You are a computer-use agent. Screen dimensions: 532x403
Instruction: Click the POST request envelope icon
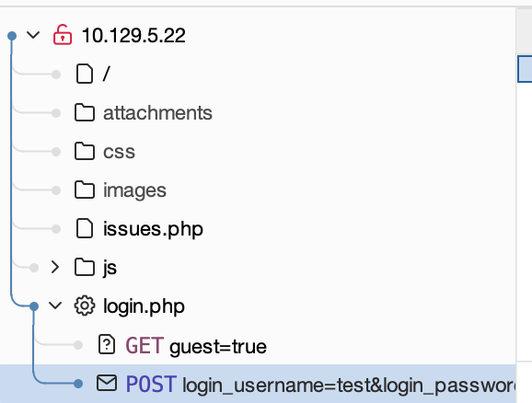(x=107, y=383)
